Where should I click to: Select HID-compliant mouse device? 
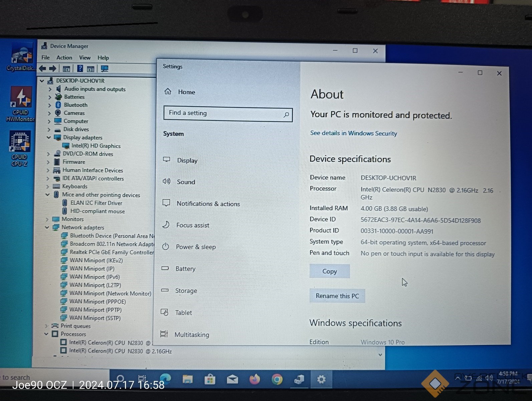[97, 211]
